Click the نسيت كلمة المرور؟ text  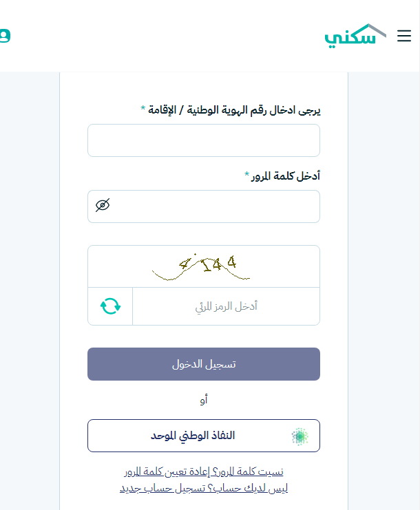pyautogui.click(x=249, y=471)
